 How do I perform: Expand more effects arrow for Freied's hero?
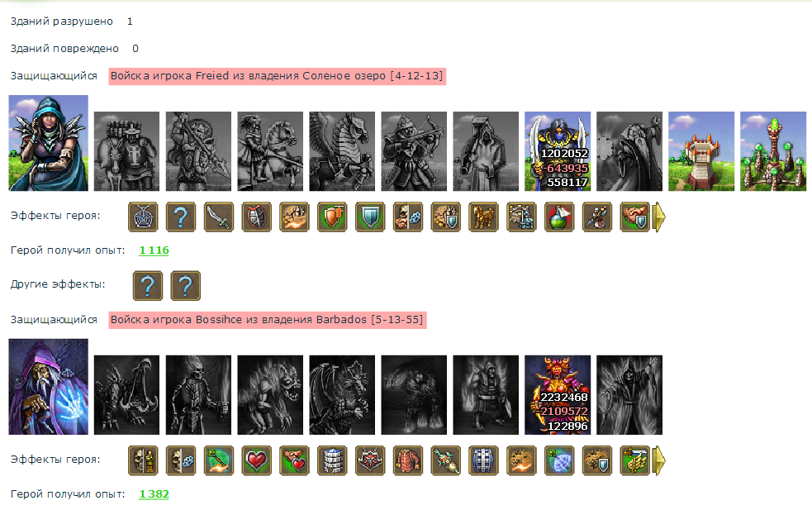pos(658,217)
